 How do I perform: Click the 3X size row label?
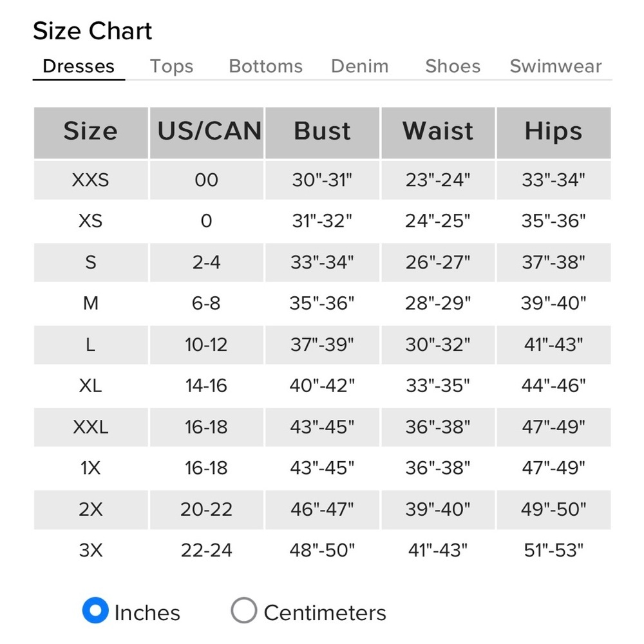91,551
